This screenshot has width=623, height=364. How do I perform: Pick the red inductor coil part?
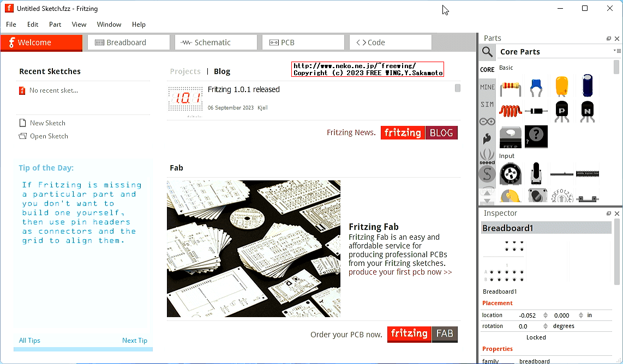click(511, 111)
